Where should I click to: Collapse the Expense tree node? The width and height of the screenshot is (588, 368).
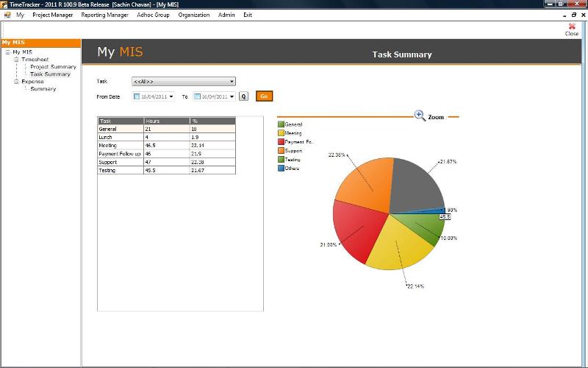pyautogui.click(x=16, y=82)
